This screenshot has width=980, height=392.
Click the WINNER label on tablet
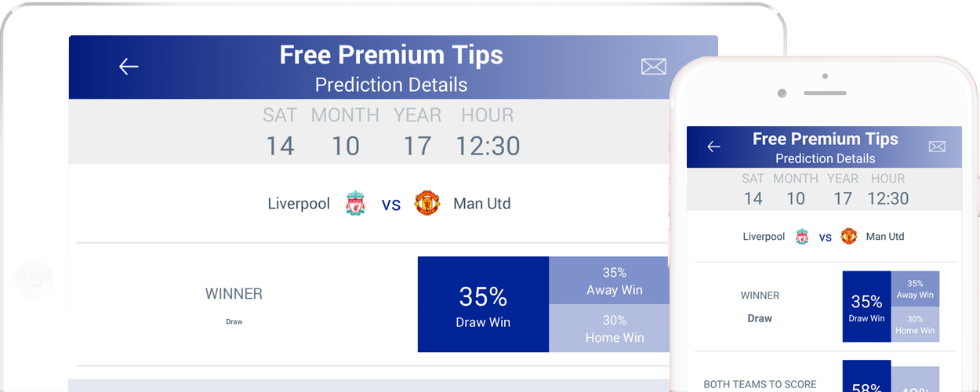[x=234, y=294]
